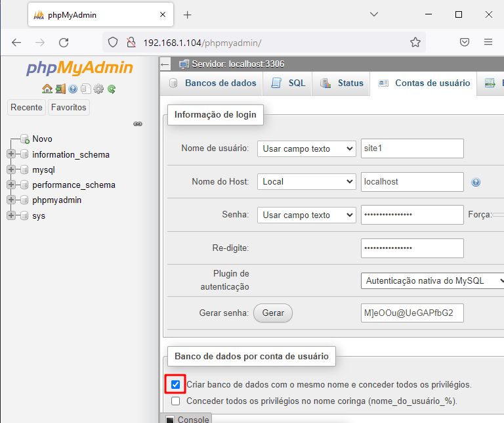Open Nome do Host Local dropdown
The width and height of the screenshot is (504, 423).
306,182
